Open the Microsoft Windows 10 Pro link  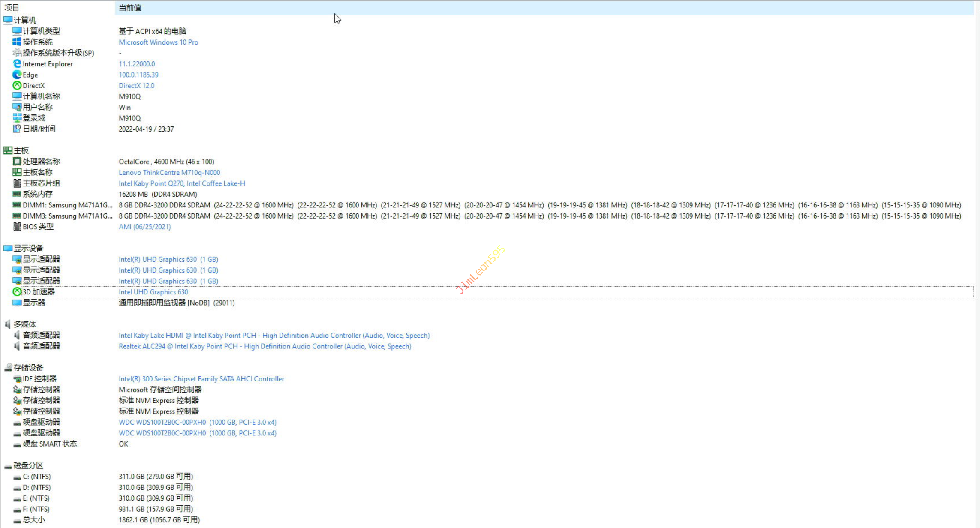click(x=158, y=42)
